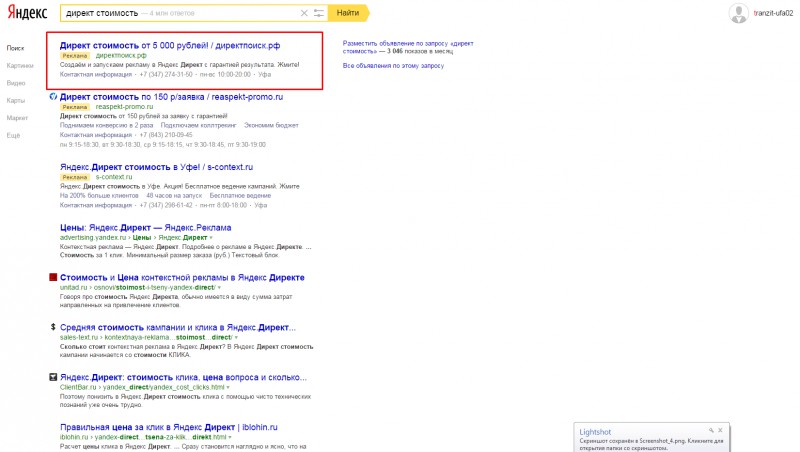This screenshot has width=800, height=452.
Task: Clear the search query with the X
Action: 304,13
